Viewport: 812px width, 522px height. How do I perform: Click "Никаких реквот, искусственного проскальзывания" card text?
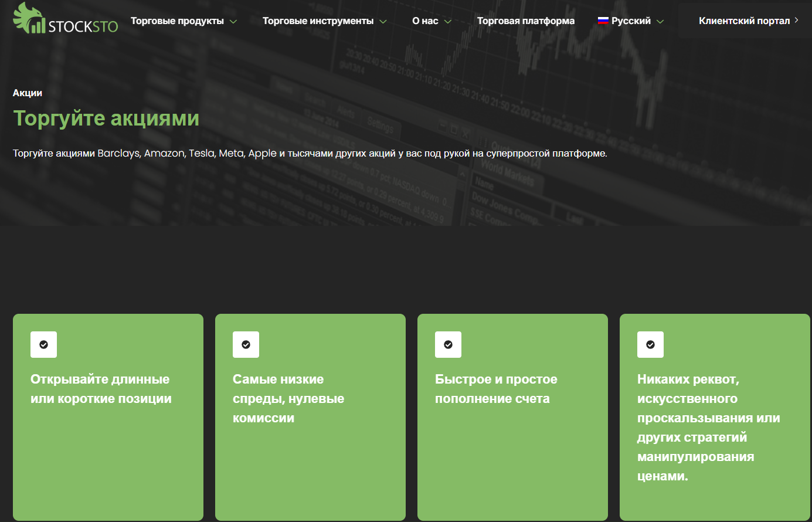tap(709, 428)
